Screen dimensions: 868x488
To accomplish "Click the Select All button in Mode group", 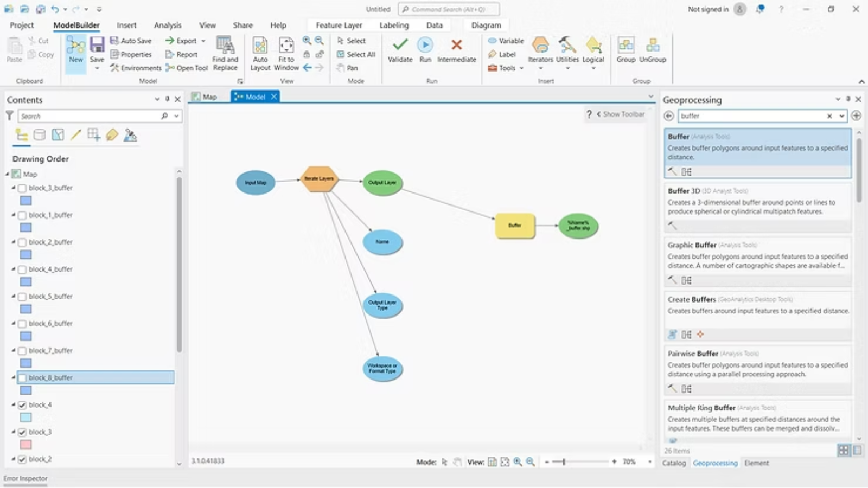I will 355,54.
